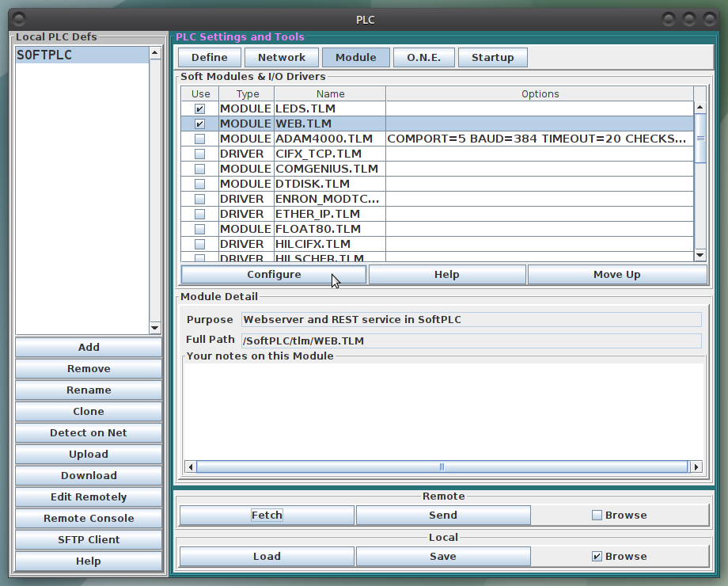Open the Remote Console
This screenshot has width=728, height=586.
[89, 518]
